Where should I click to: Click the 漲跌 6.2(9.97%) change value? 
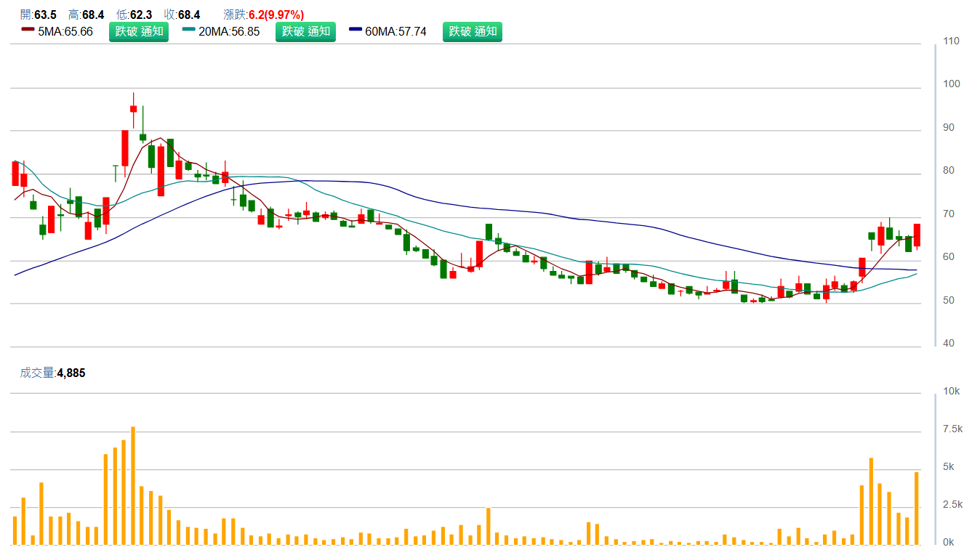click(x=264, y=15)
